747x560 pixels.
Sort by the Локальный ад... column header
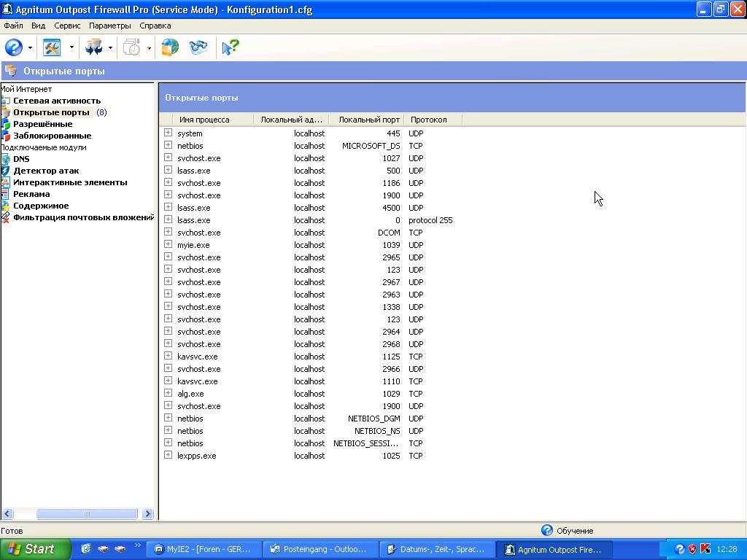coord(291,120)
